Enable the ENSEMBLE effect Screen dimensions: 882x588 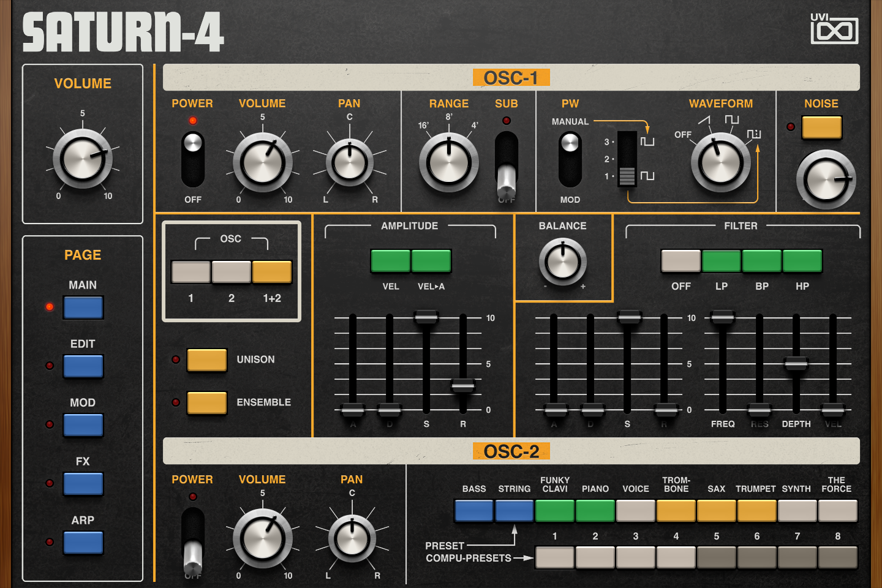point(206,402)
